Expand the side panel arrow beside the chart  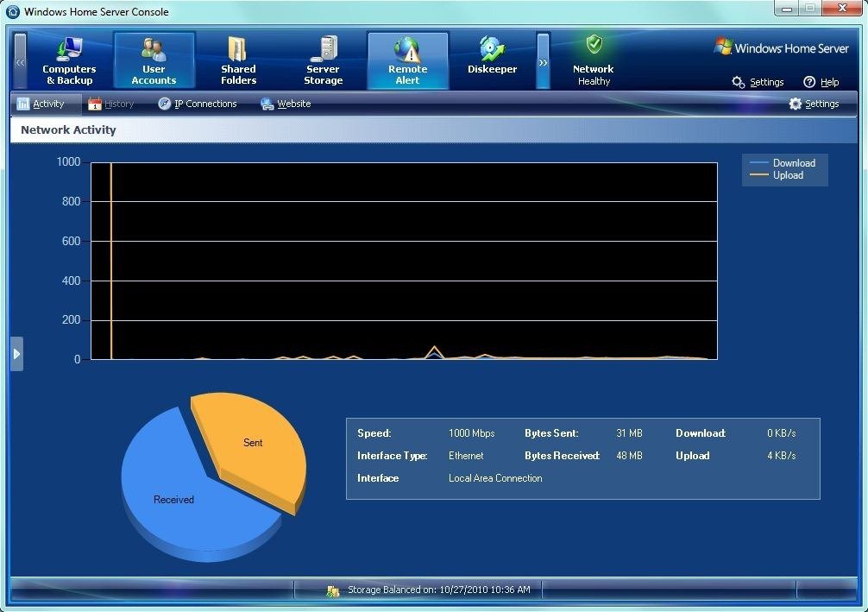[16, 353]
